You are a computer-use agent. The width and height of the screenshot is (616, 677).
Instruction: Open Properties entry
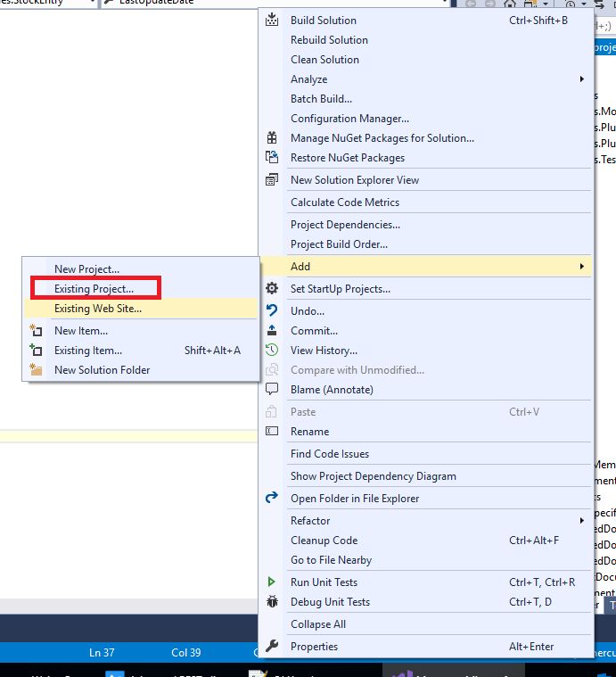pyautogui.click(x=314, y=647)
